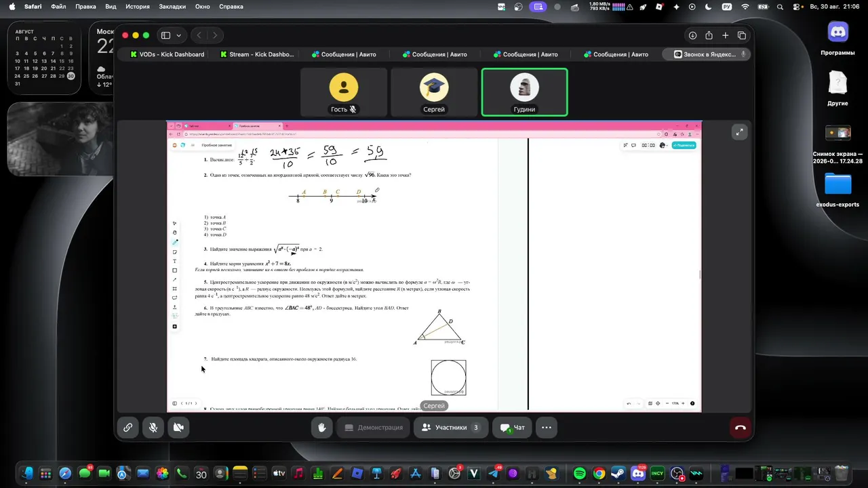Screen dimensions: 868x488
Task: Open the Safari menu in menu bar
Action: [x=33, y=7]
